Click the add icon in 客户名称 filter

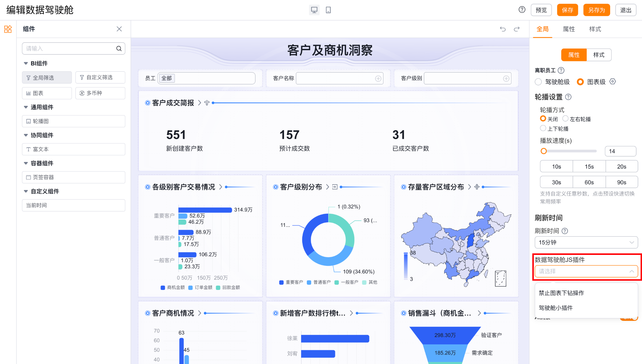378,79
